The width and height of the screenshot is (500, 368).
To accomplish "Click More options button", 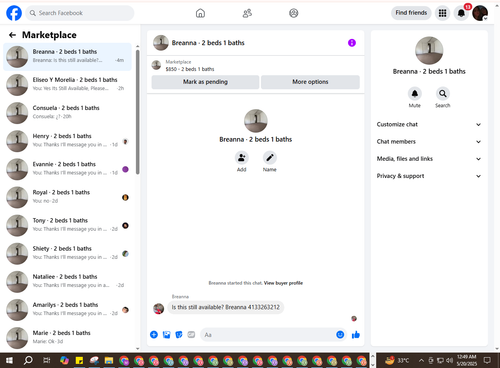I will click(x=310, y=82).
